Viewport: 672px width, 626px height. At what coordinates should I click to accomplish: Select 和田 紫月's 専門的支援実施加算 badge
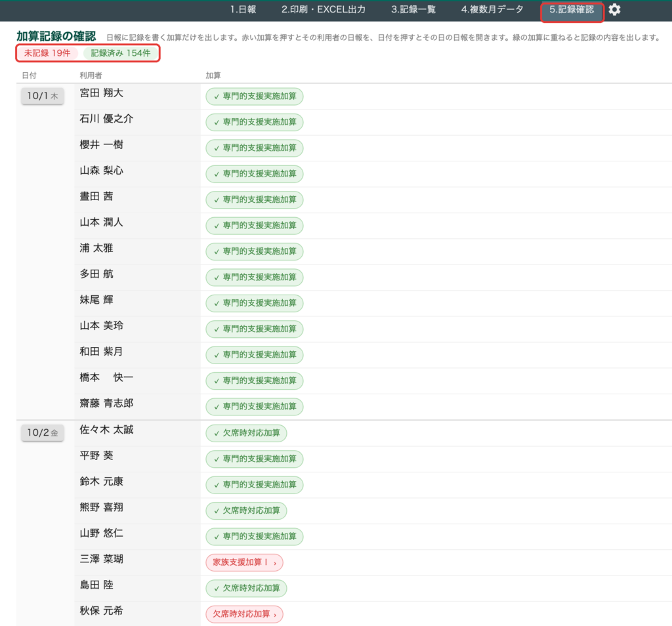[x=255, y=355]
